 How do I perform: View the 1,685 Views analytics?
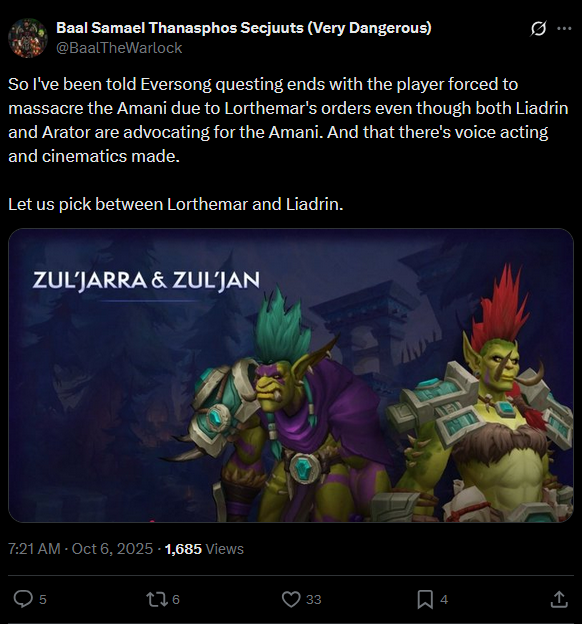(x=204, y=549)
